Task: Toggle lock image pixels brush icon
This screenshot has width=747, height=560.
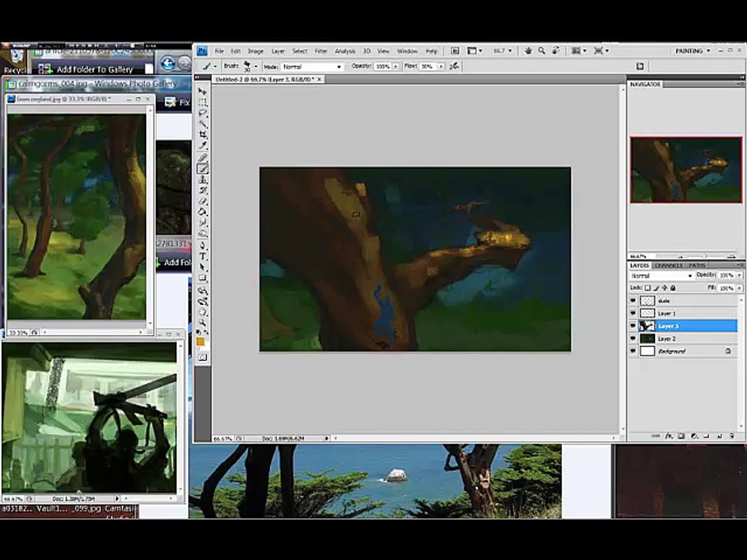Action: 656,288
